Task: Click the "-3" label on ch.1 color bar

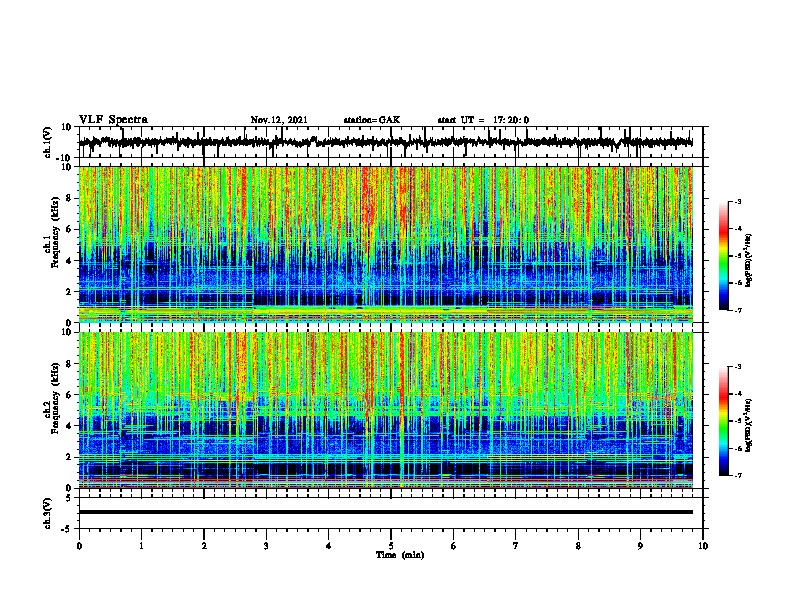Action: 737,202
